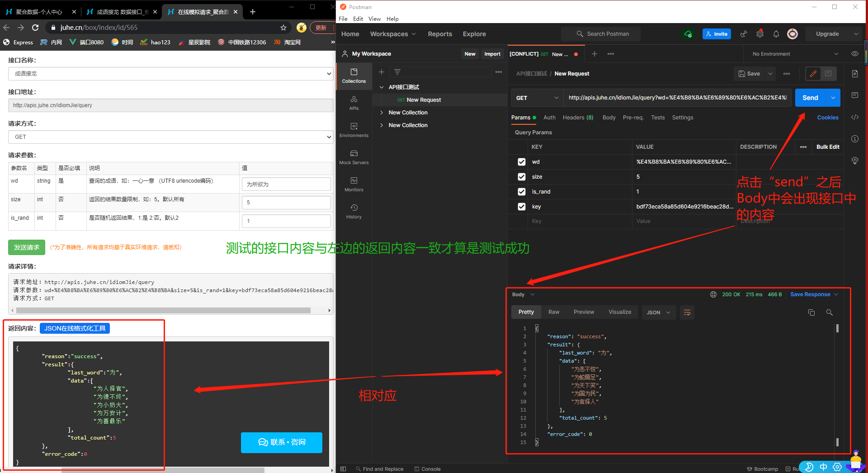Click the Import button

[x=492, y=54]
